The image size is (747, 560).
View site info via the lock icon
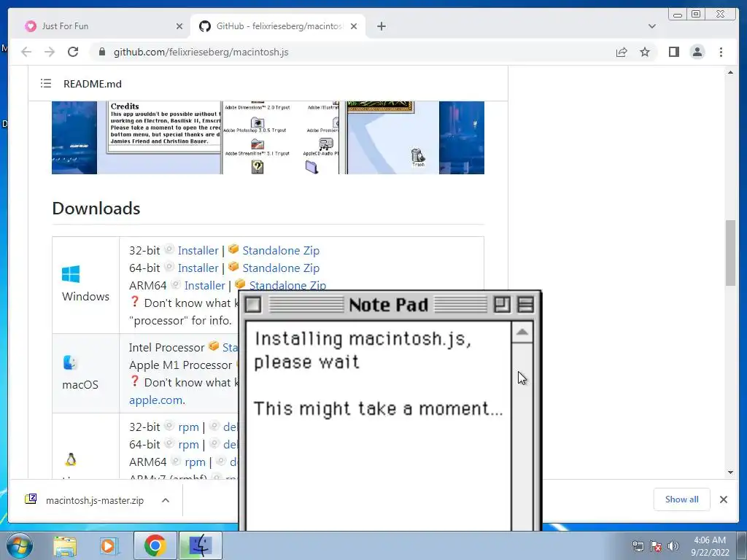tap(102, 52)
